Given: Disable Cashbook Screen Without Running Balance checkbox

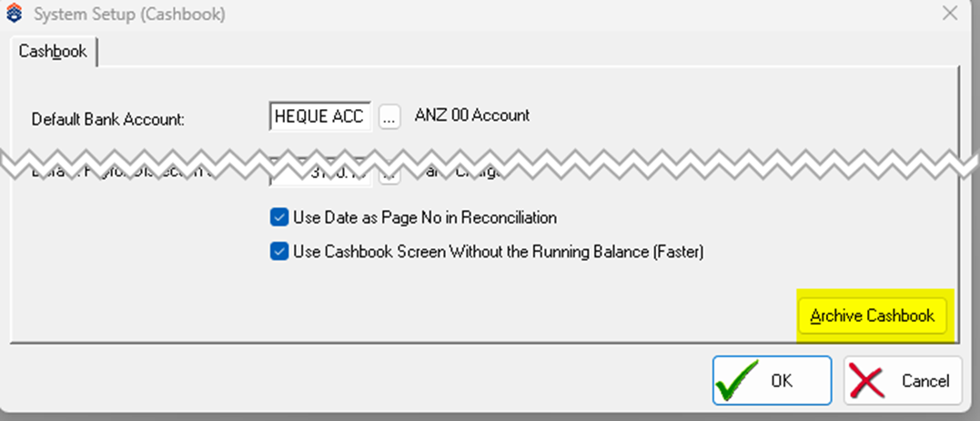Looking at the screenshot, I should tap(278, 252).
